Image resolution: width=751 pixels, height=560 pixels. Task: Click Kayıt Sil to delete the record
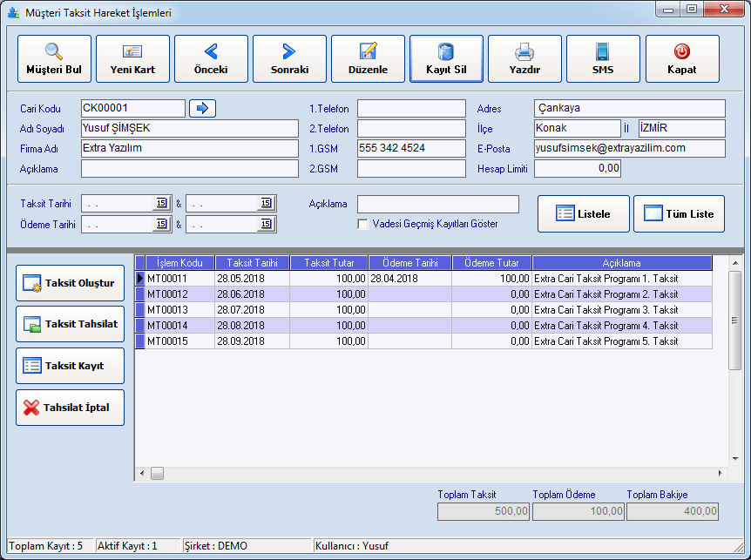point(446,59)
